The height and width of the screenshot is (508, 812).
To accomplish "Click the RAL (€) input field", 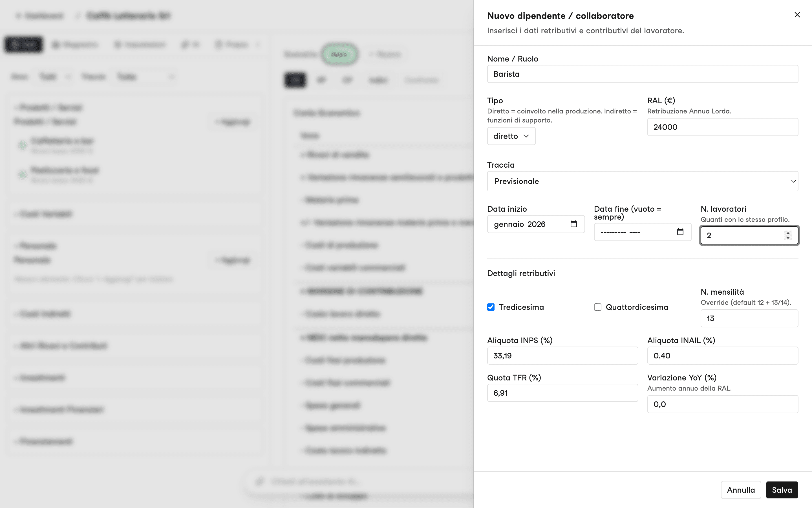I will [x=722, y=127].
